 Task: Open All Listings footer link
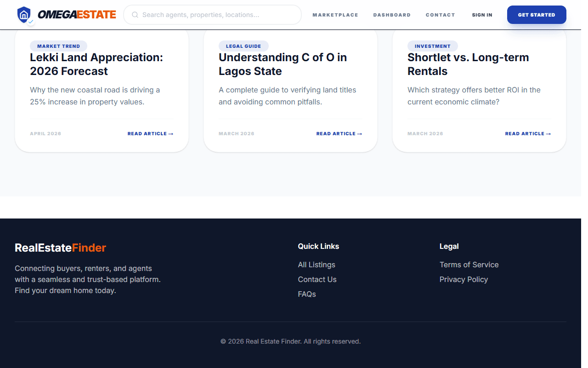point(317,265)
